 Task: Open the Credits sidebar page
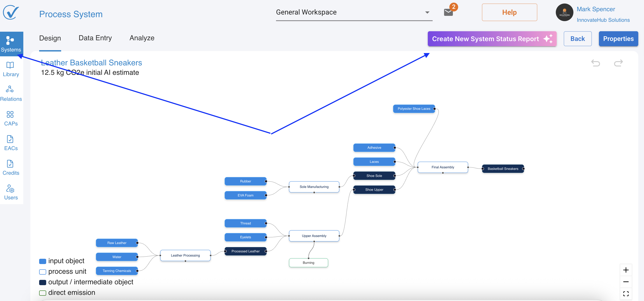pyautogui.click(x=11, y=167)
